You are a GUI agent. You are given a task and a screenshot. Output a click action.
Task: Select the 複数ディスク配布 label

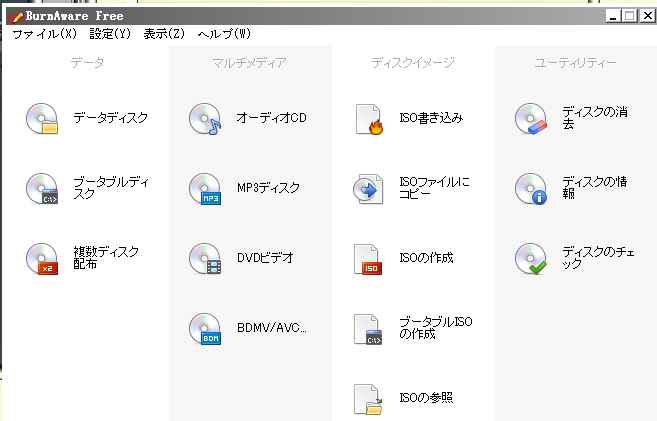(x=106, y=257)
